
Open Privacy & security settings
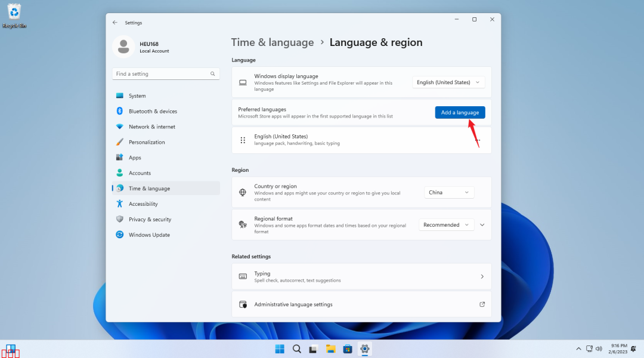tap(150, 220)
